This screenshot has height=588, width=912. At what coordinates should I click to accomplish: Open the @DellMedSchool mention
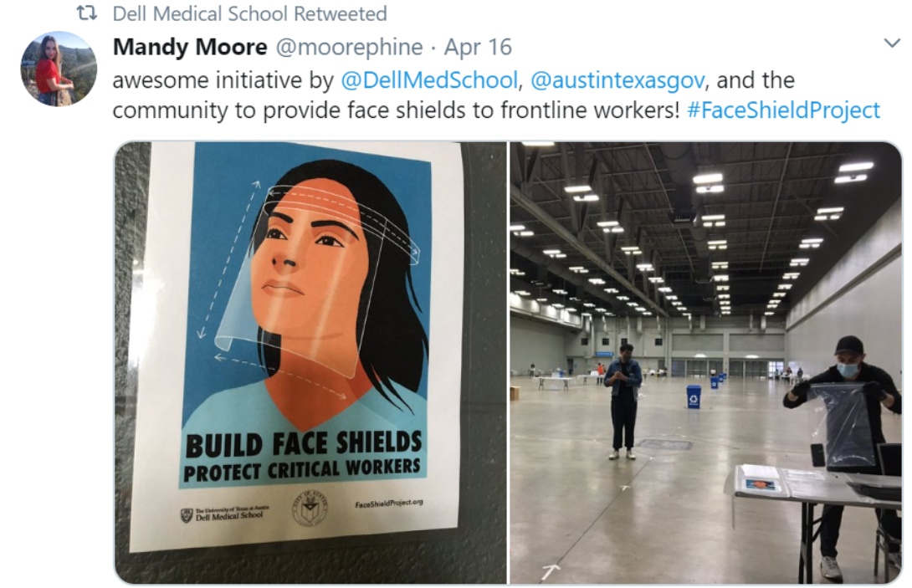coord(428,79)
